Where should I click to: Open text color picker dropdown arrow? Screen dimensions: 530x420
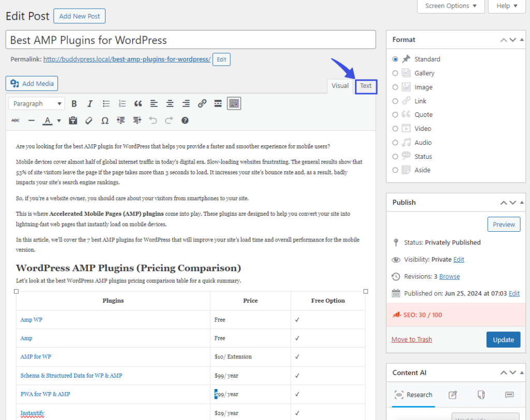(x=59, y=121)
